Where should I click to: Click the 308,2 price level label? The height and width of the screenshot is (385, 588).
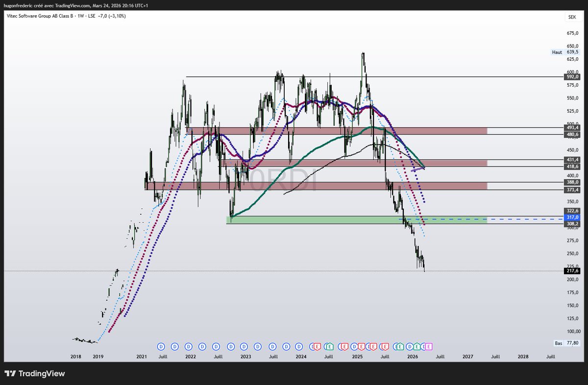coord(573,224)
